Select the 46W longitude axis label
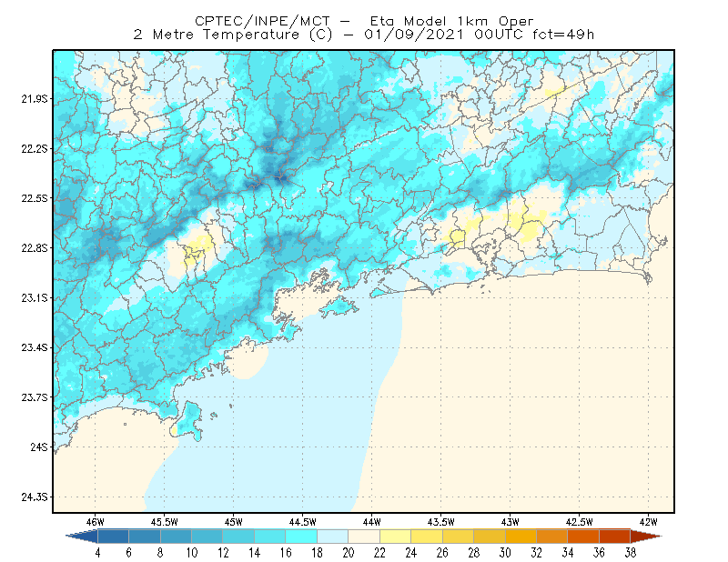This screenshot has width=728, height=562. tap(96, 522)
